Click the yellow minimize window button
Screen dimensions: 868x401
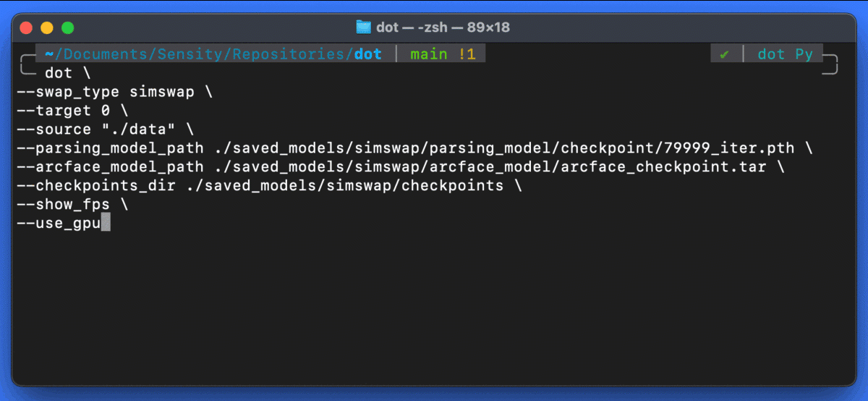click(47, 28)
